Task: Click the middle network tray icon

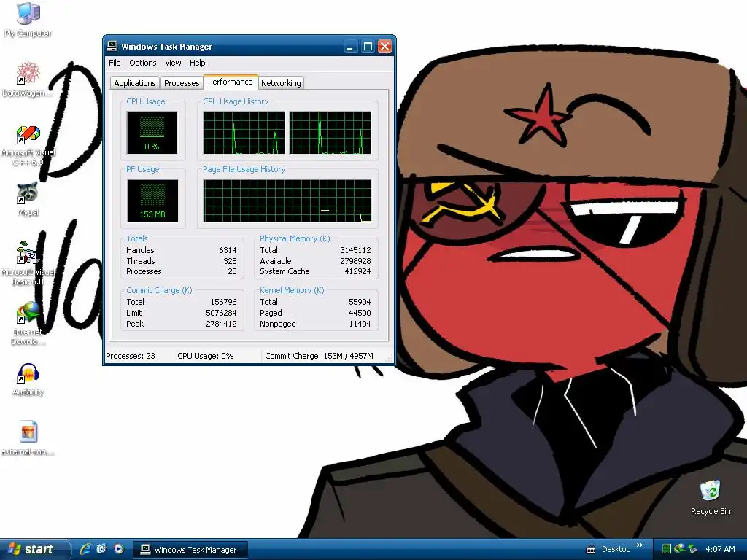Action: point(679,549)
